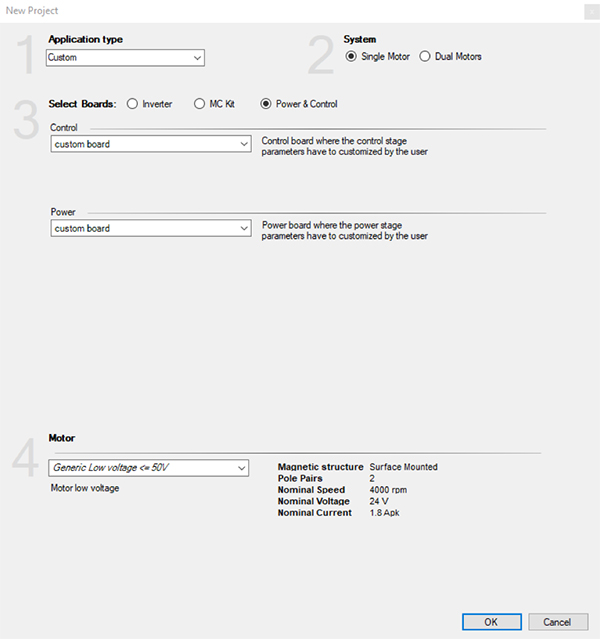Viewport: 600px width, 639px height.
Task: Open the Application type dropdown
Action: coord(125,58)
